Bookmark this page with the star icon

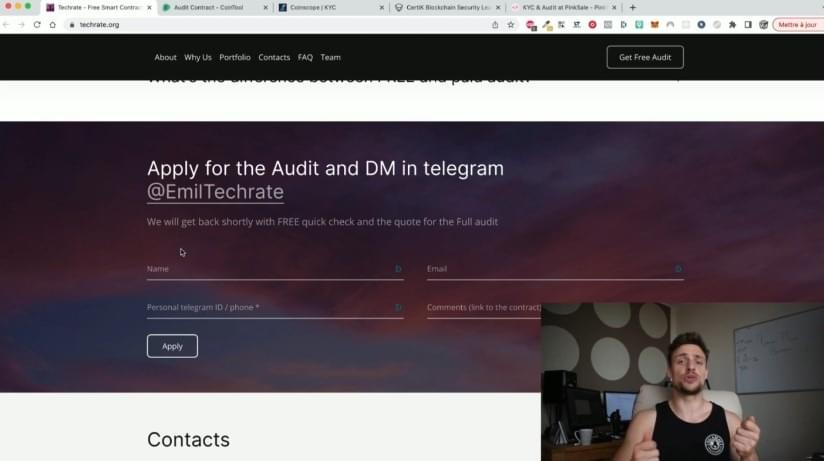point(511,24)
